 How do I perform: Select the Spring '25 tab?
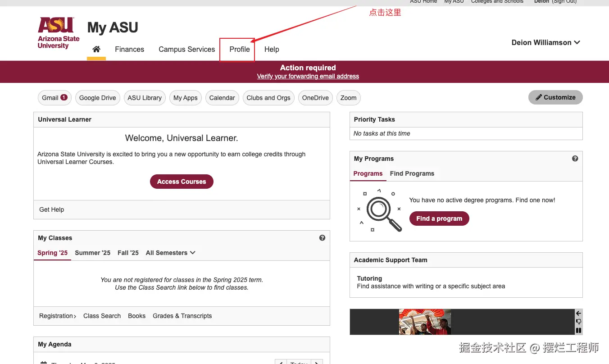pyautogui.click(x=53, y=253)
